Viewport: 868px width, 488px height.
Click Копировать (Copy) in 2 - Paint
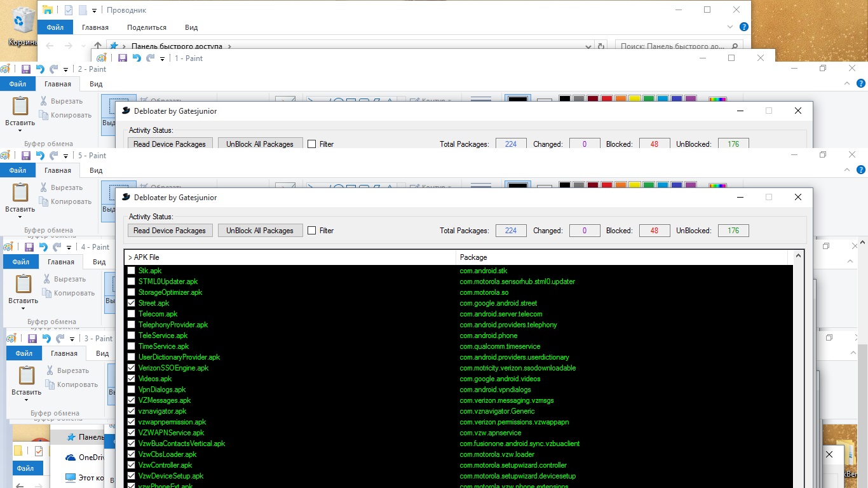[65, 115]
